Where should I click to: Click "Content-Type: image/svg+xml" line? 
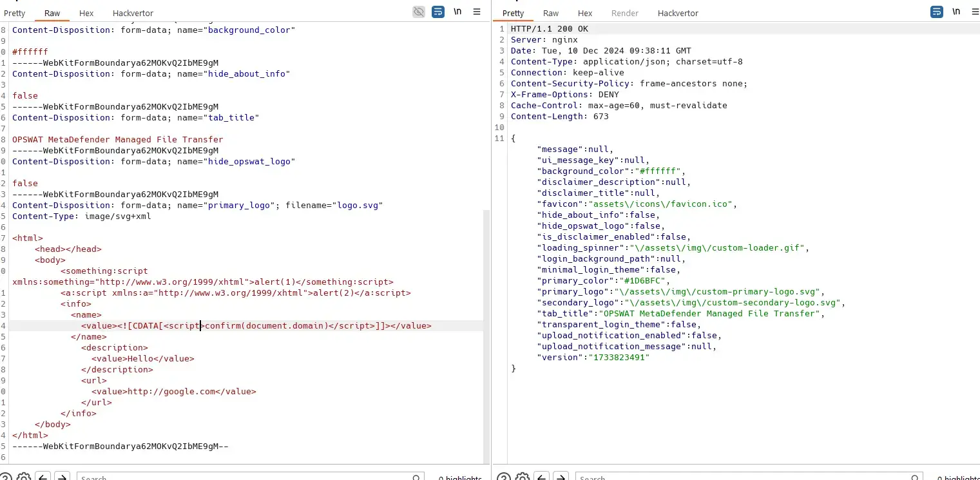(x=82, y=216)
